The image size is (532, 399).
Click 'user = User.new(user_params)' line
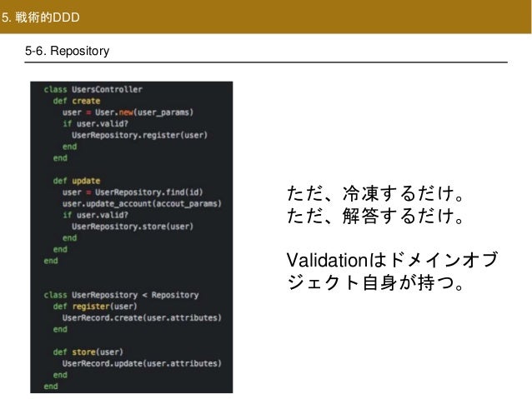click(x=128, y=112)
